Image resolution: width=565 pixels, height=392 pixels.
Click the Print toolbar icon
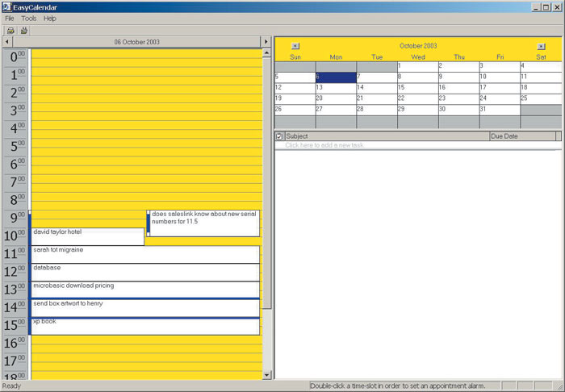pyautogui.click(x=10, y=31)
